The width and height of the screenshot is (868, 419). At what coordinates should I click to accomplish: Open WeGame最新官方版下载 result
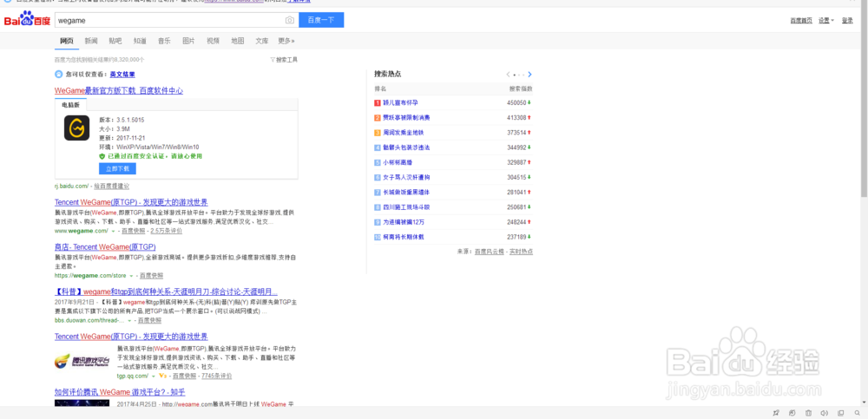point(119,91)
